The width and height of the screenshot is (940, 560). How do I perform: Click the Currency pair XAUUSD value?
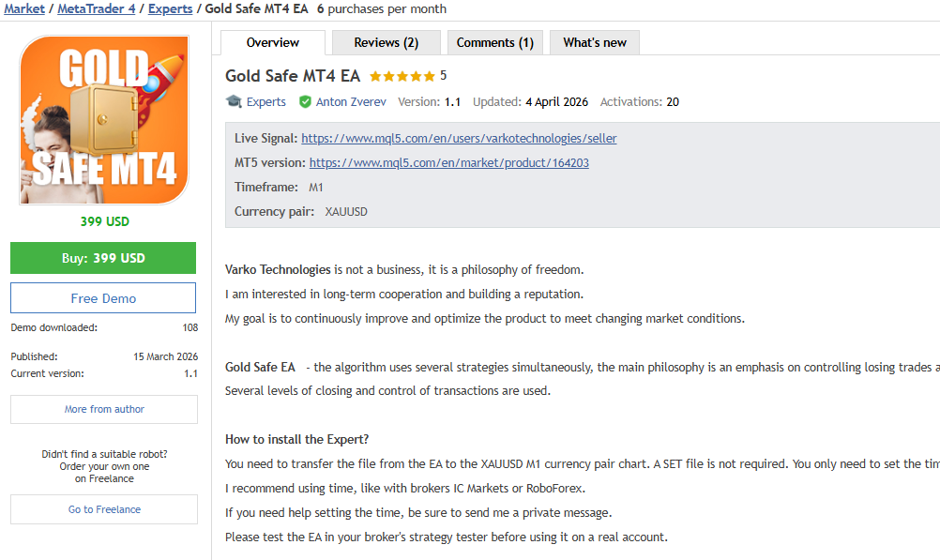(x=346, y=212)
